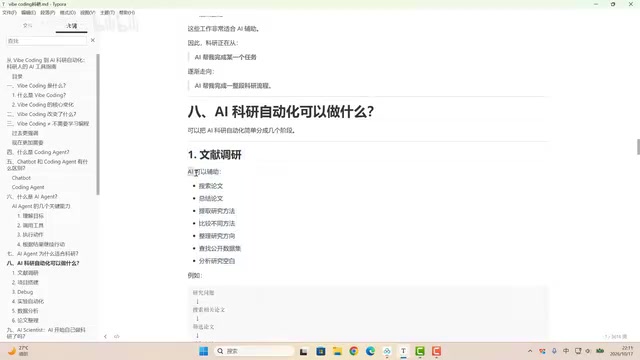640x360 pixels.
Task: Launch Microsoft Store from the taskbar
Action: [x=321, y=351]
